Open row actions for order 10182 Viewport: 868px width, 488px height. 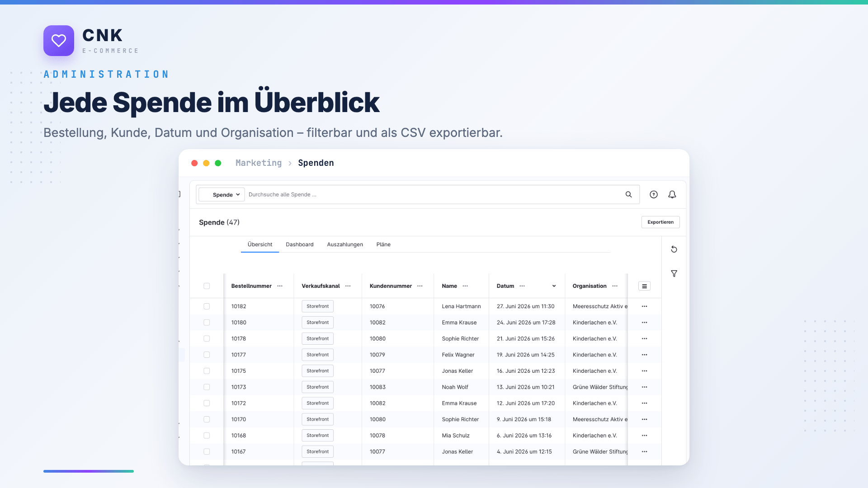click(x=645, y=306)
